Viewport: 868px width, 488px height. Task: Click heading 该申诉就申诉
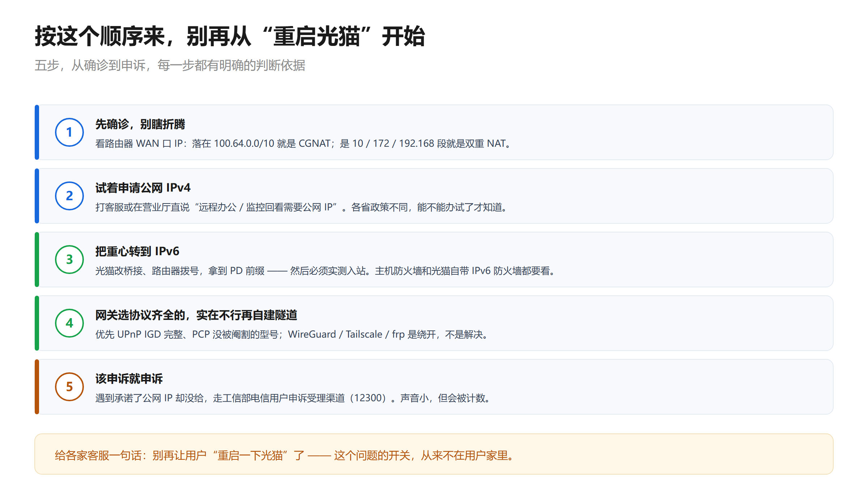pos(129,378)
